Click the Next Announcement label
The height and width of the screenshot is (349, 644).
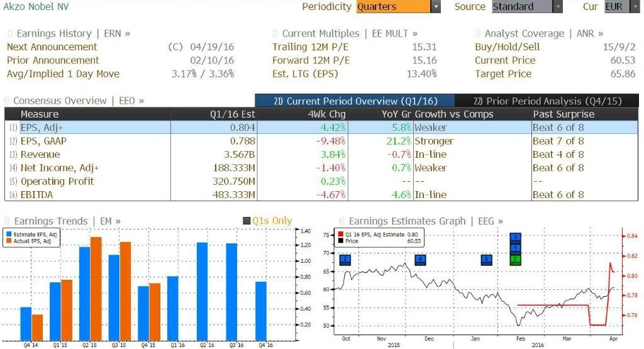52,47
